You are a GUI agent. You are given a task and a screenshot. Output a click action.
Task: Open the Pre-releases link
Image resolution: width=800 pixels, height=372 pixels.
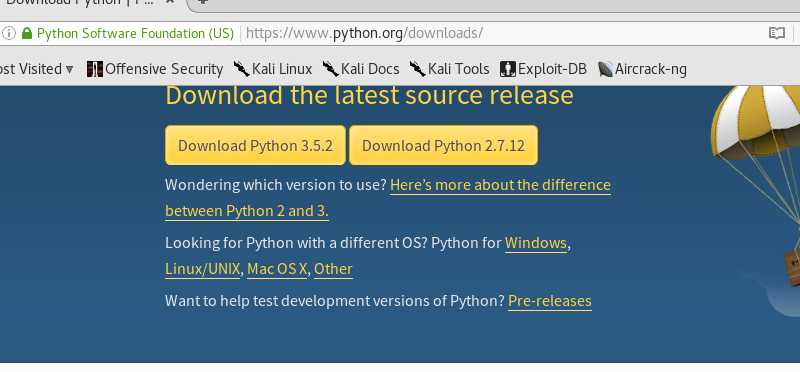point(550,301)
